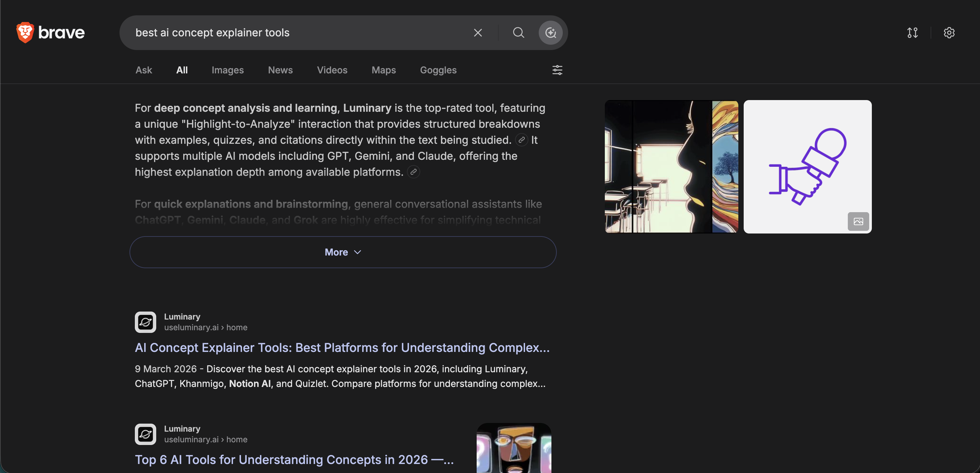Click the citation link icon after "available platforms."
This screenshot has height=473, width=980.
[413, 172]
